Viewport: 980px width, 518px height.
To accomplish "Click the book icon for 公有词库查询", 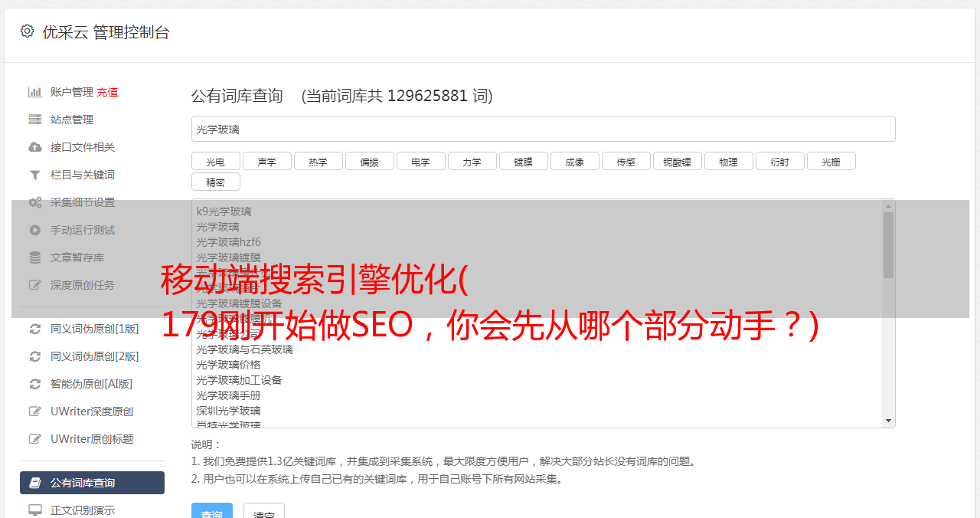I will pyautogui.click(x=34, y=483).
